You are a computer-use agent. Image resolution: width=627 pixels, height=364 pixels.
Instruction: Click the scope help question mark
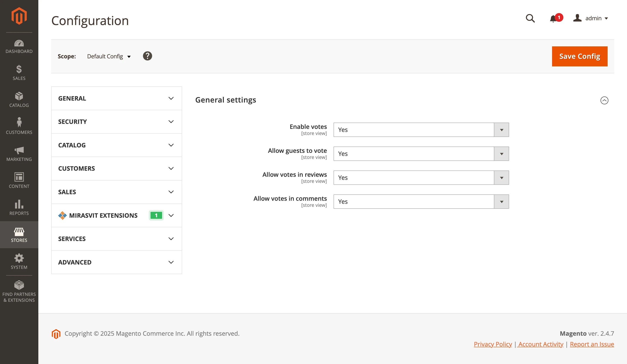tap(147, 56)
